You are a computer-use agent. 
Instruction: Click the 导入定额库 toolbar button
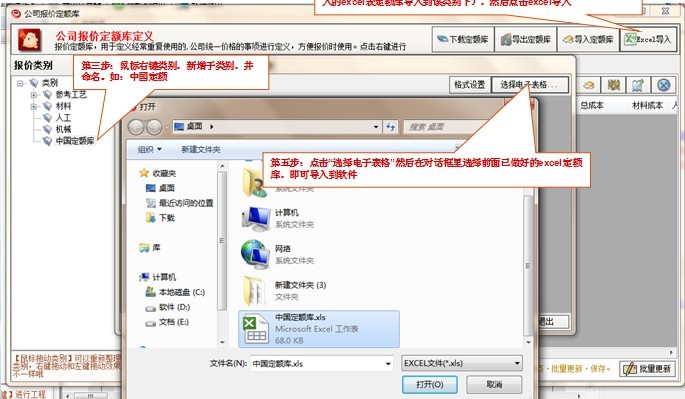click(x=588, y=39)
